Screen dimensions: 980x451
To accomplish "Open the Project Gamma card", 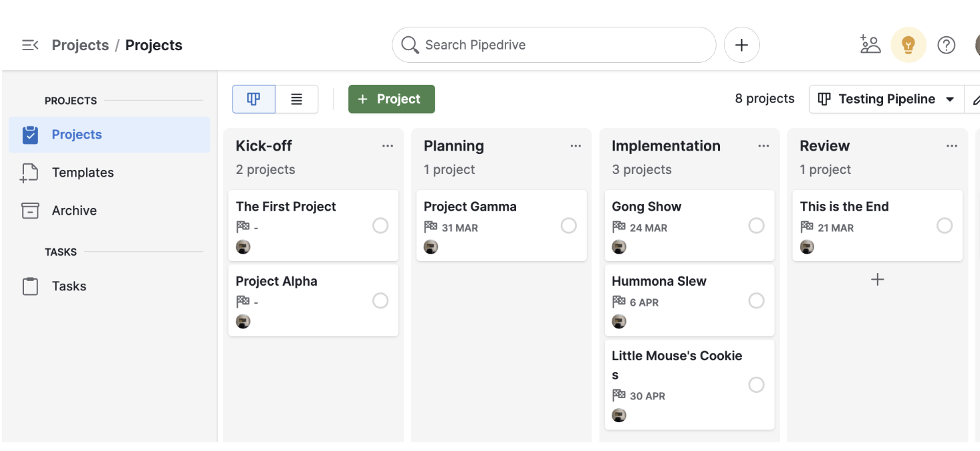I will click(470, 207).
